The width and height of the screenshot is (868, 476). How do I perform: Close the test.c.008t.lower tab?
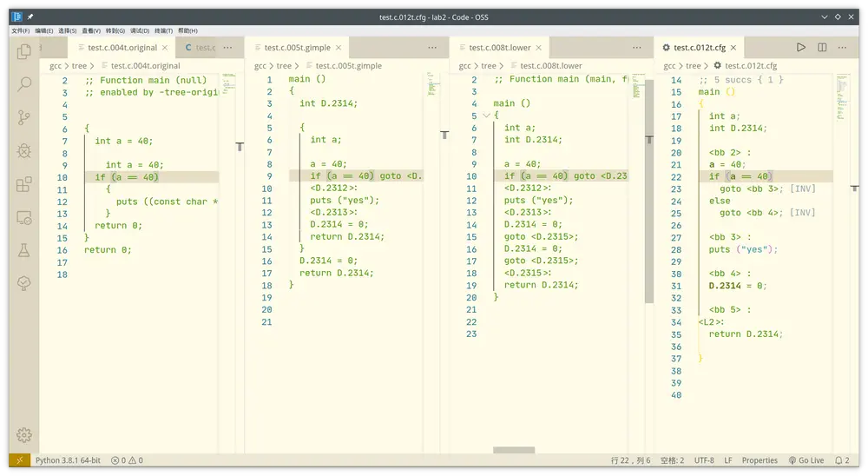tap(539, 48)
